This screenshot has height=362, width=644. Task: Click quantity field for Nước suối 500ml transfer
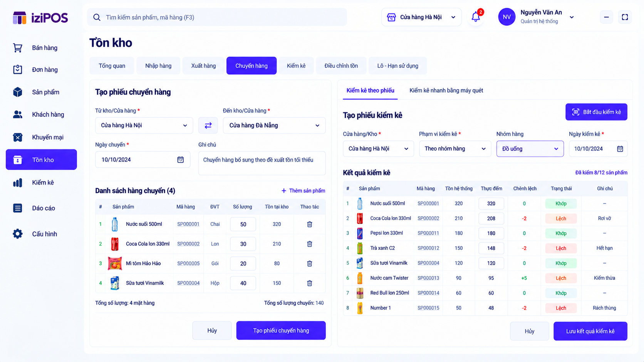coord(243,224)
